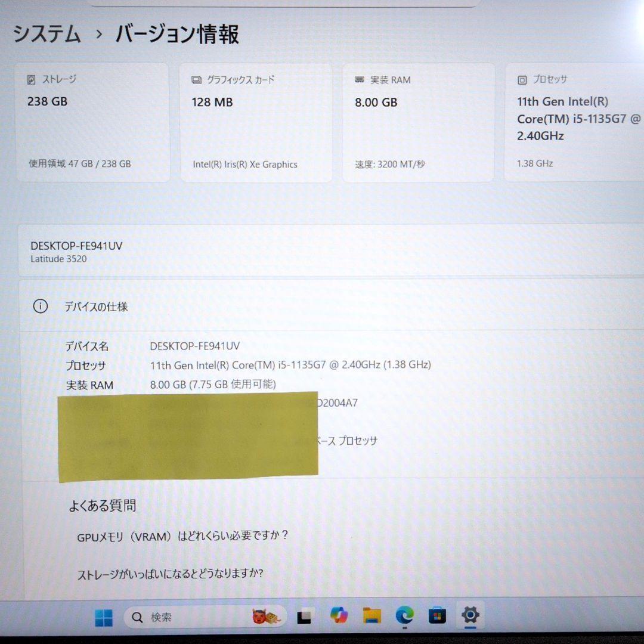Image resolution: width=644 pixels, height=644 pixels.
Task: Open Task View from the taskbar
Action: [x=305, y=615]
